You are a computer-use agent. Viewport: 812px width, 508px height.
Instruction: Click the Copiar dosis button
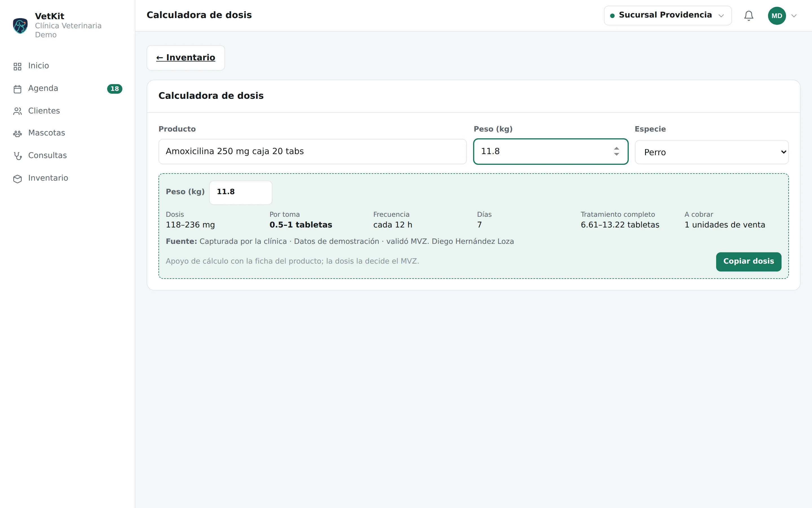748,261
